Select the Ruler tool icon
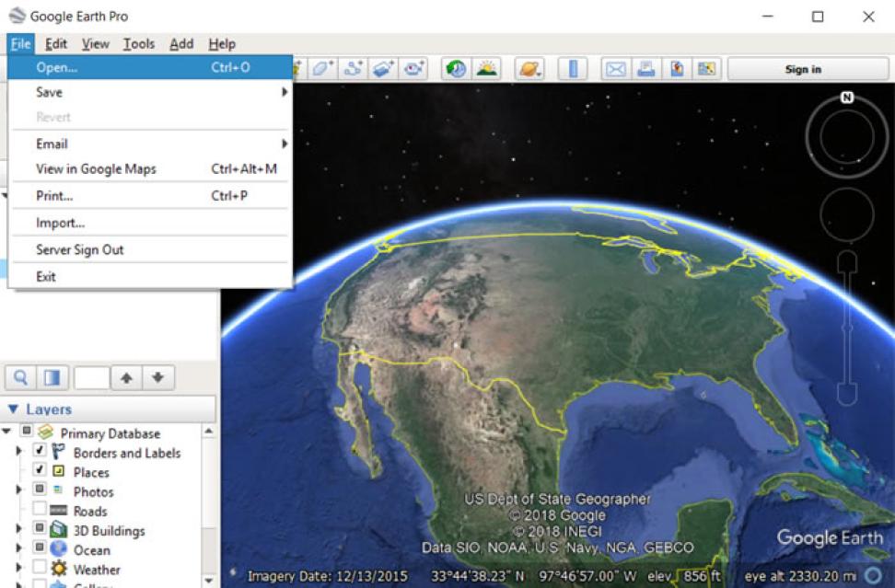The width and height of the screenshot is (895, 588). click(x=573, y=69)
